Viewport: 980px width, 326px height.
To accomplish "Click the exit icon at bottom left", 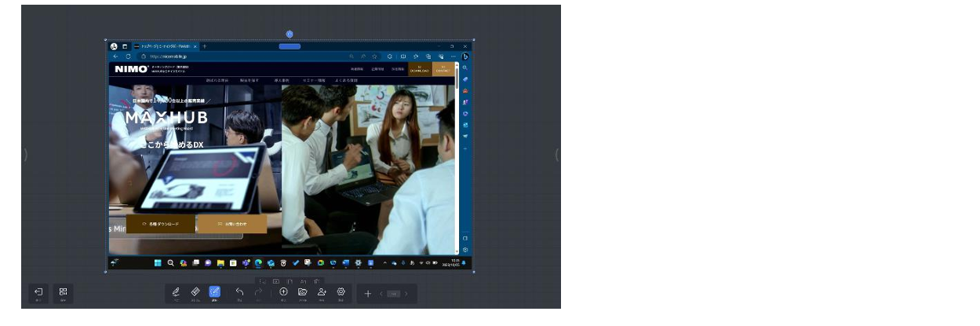I will (38, 291).
